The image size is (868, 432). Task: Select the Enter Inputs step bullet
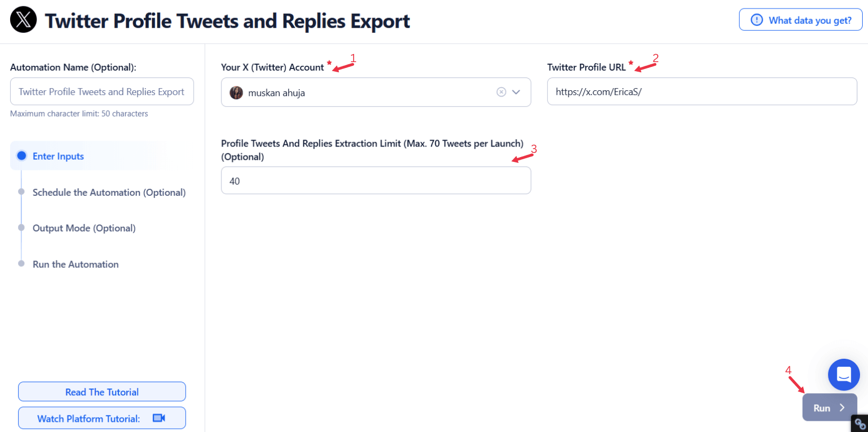coord(22,156)
